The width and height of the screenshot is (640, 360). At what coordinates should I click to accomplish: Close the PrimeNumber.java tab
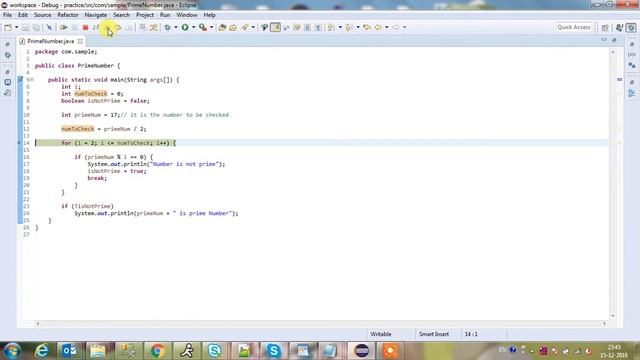(x=80, y=41)
